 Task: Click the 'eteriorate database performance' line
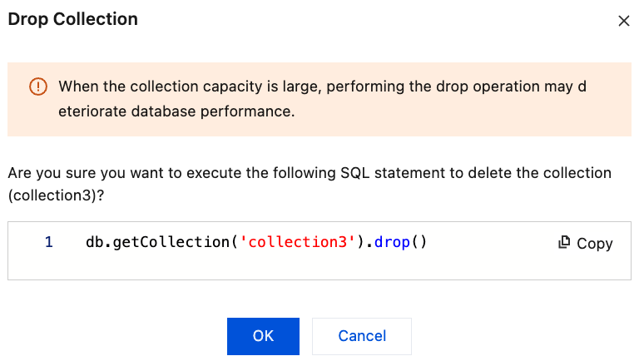(x=176, y=111)
